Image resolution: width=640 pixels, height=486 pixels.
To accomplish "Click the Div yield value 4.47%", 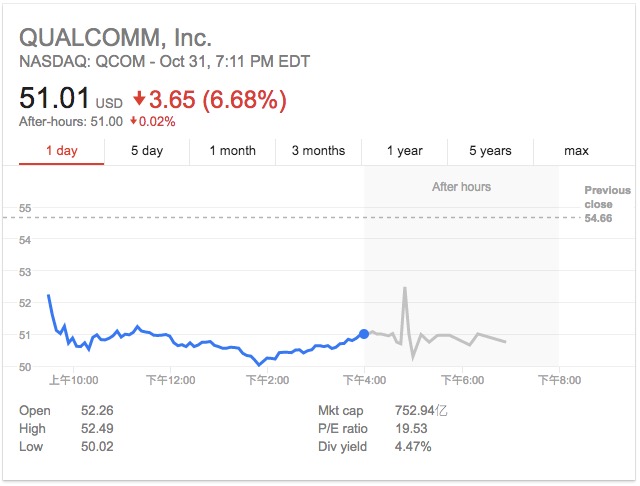I will [413, 447].
